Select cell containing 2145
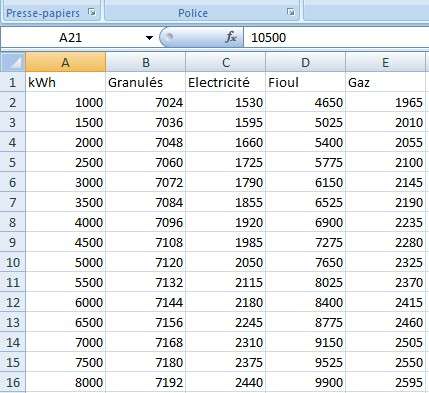 [x=385, y=182]
